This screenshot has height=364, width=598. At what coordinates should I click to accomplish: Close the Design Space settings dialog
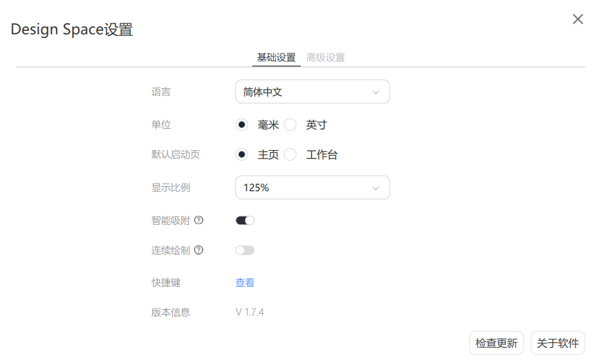(578, 19)
